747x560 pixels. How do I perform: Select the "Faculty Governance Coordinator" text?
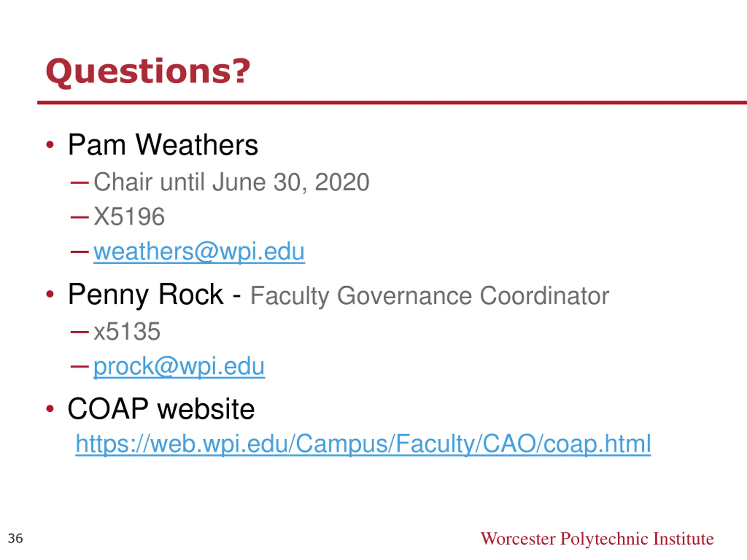(x=430, y=296)
